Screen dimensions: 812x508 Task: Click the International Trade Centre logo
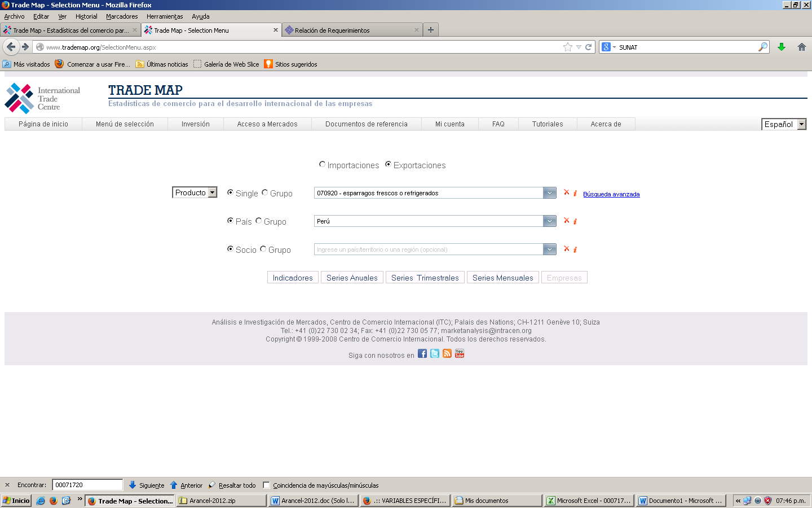click(x=43, y=98)
